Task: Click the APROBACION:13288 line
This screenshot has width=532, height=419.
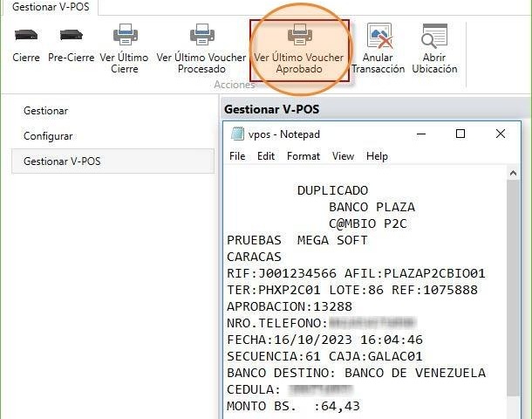Action: pyautogui.click(x=290, y=307)
